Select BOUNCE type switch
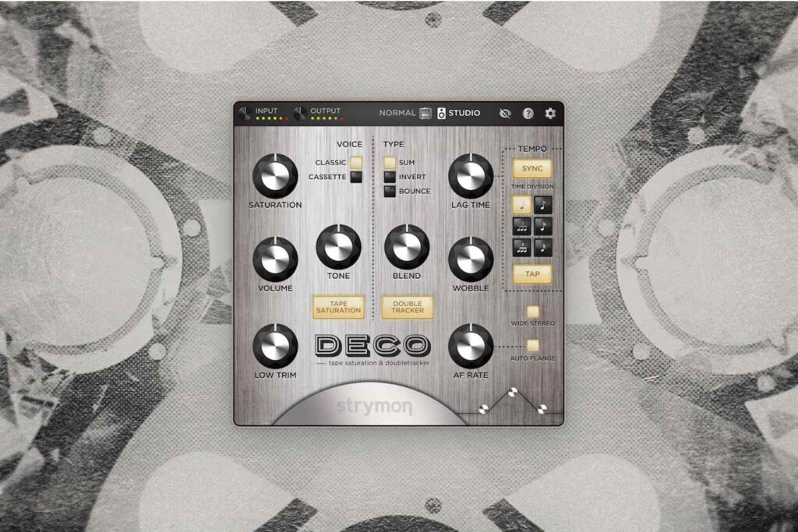 [x=390, y=192]
